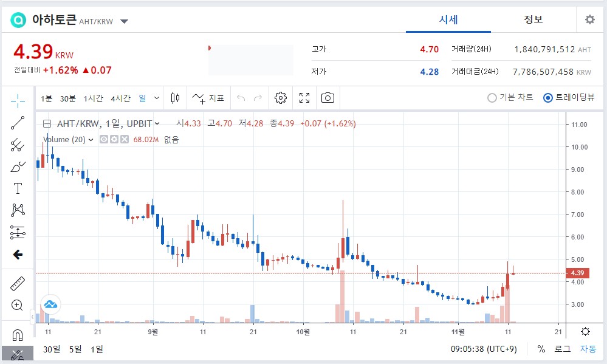Open price axis settings gear icon
The width and height of the screenshot is (607, 364).
point(585,331)
